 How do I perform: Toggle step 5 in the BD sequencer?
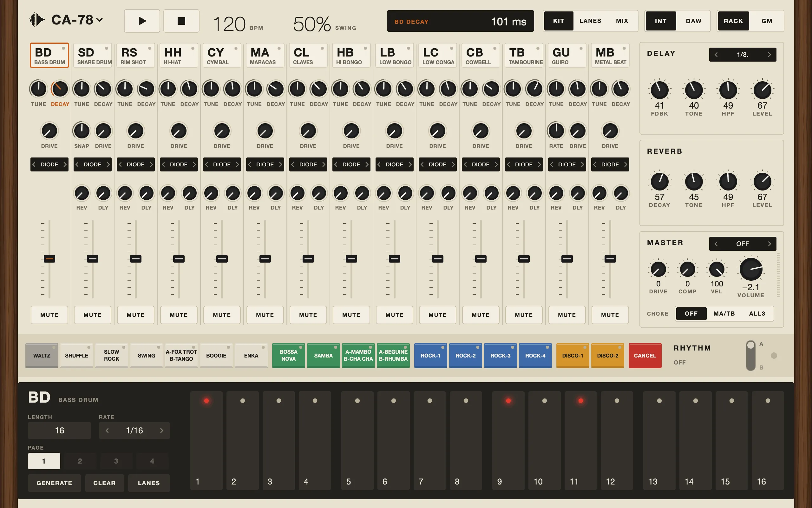point(357,440)
